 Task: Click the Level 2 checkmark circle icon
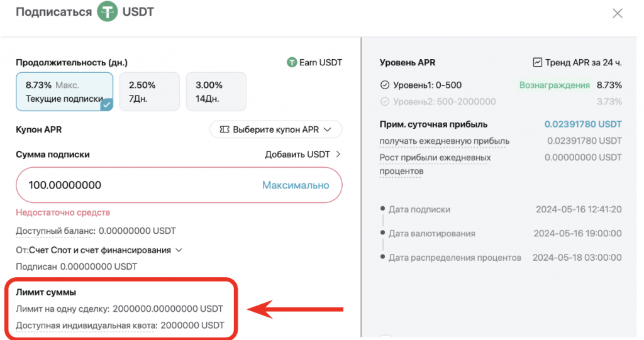385,101
